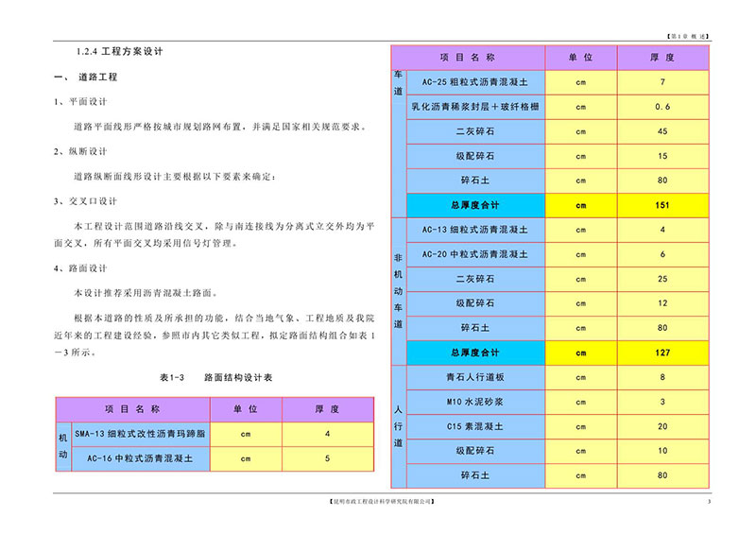Click the footer text 昆明市政工程设计科学研究院有限公司
Viewport: 756px width, 534px height.
[x=378, y=511]
